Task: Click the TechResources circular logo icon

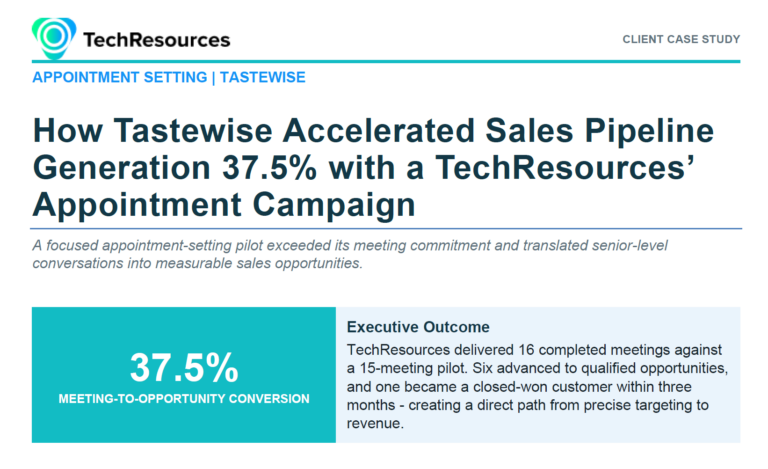Action: click(54, 38)
